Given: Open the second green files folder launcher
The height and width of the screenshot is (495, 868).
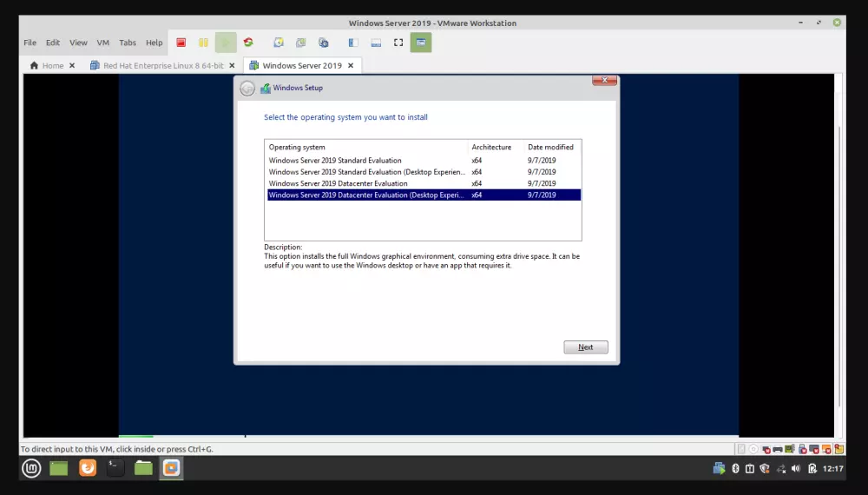Looking at the screenshot, I should pos(143,468).
